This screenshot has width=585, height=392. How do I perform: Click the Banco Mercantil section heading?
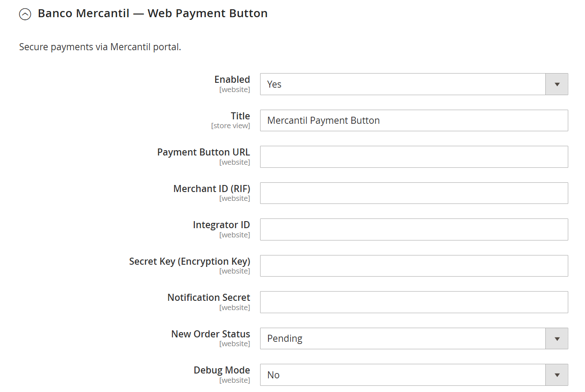tap(153, 14)
